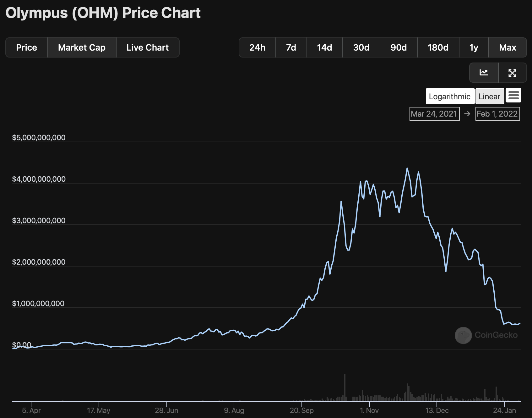Show the 24h time range

coord(257,47)
